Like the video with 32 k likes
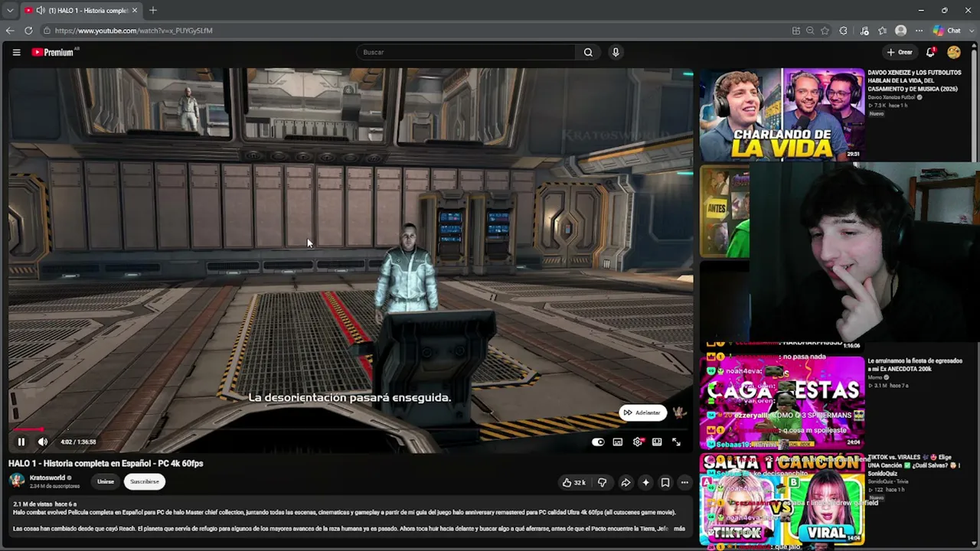Image resolution: width=980 pixels, height=551 pixels. pyautogui.click(x=573, y=482)
